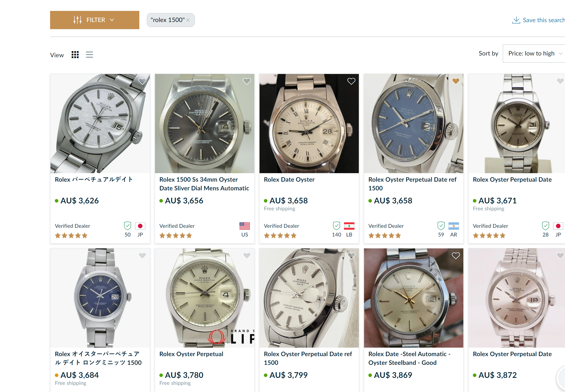Open the Price: low to high sort dropdown
Viewport: 565px width, 392px height.
click(x=534, y=54)
